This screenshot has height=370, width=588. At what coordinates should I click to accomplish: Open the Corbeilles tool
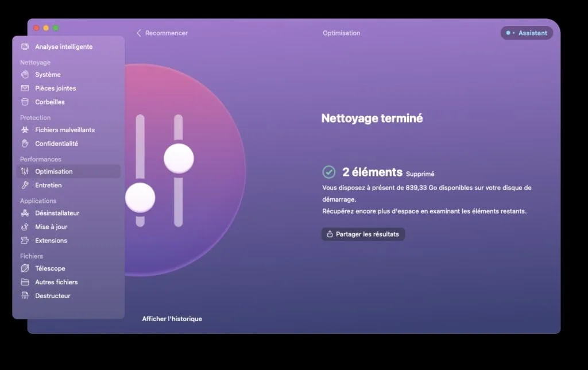tap(49, 102)
